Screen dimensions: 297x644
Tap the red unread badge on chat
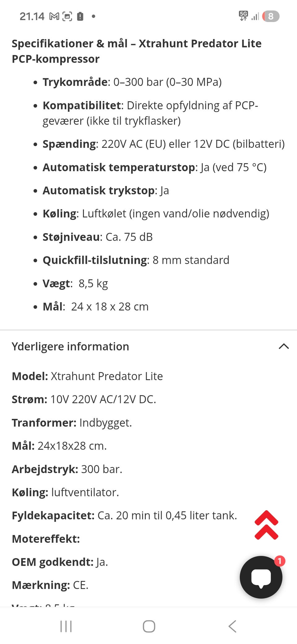(280, 561)
